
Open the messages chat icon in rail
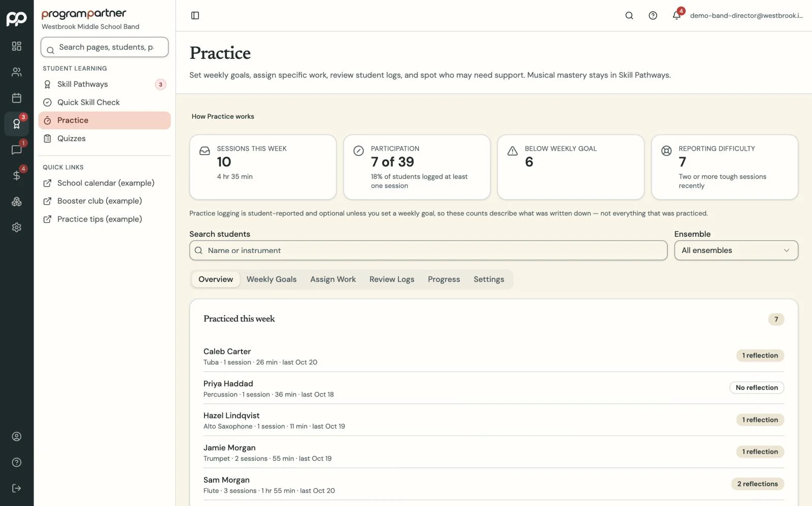coord(17,150)
